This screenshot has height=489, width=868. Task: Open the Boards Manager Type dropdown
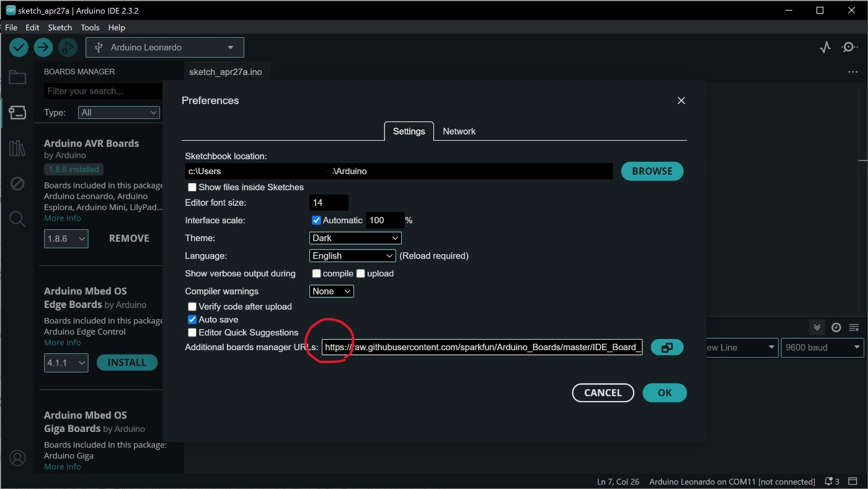[119, 112]
